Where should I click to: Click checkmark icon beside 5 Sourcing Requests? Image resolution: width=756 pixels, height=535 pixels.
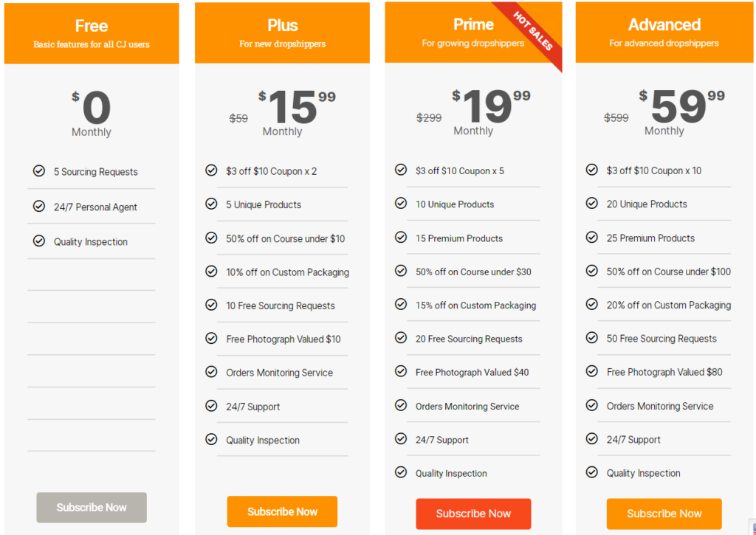click(x=39, y=170)
